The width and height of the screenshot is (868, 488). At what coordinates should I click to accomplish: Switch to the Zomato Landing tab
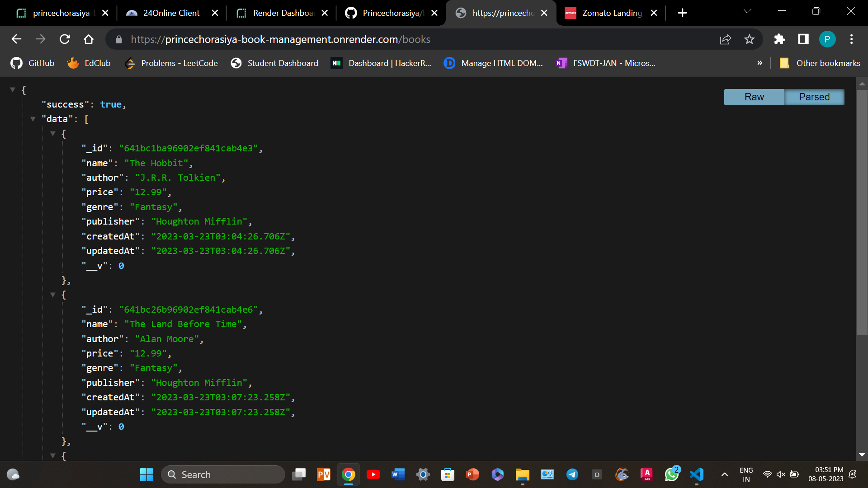[610, 13]
